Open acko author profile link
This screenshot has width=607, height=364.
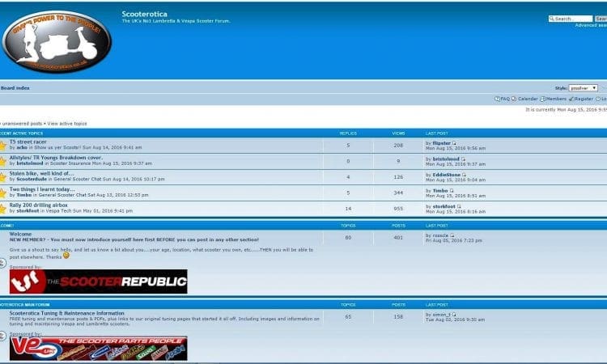pyautogui.click(x=22, y=147)
